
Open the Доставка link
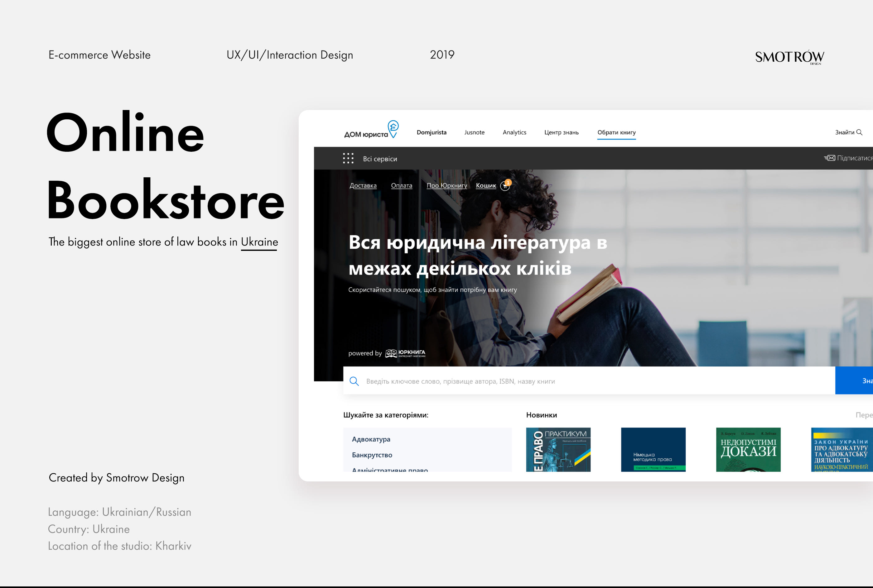[363, 185]
